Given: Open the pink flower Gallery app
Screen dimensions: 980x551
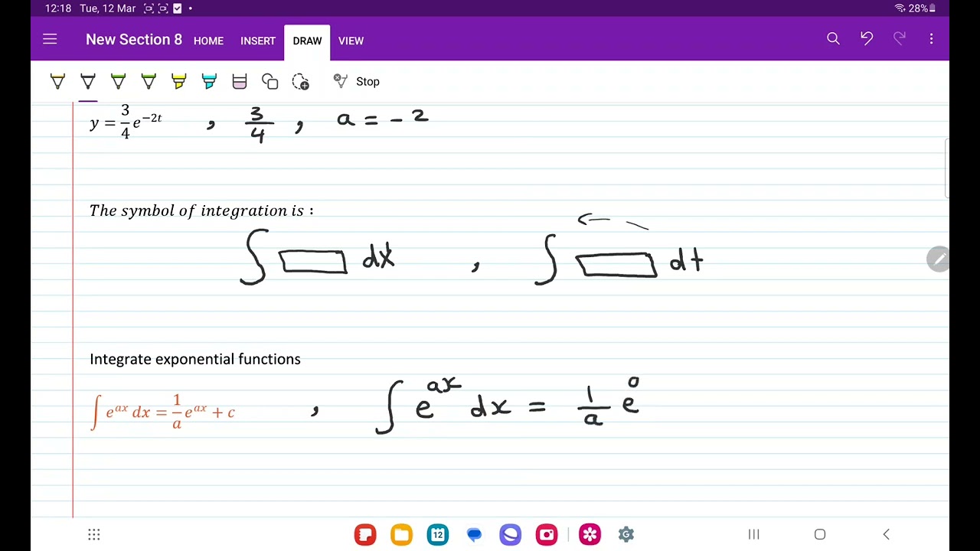Looking at the screenshot, I should pos(590,534).
